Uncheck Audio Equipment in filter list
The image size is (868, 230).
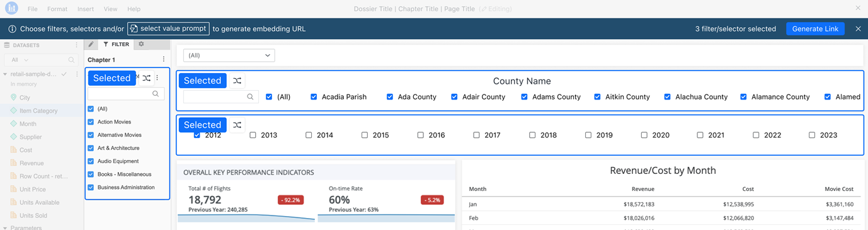coord(91,161)
